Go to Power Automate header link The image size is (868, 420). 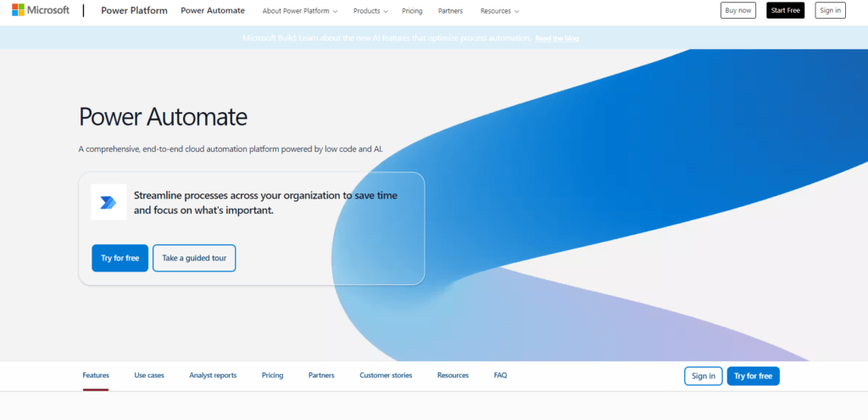(213, 11)
